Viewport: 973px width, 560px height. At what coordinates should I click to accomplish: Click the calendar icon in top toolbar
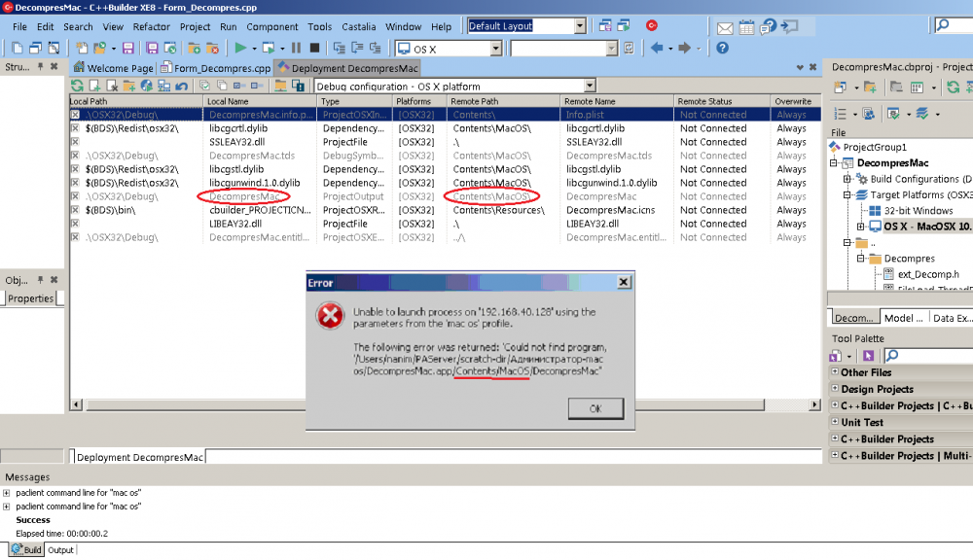pyautogui.click(x=746, y=27)
